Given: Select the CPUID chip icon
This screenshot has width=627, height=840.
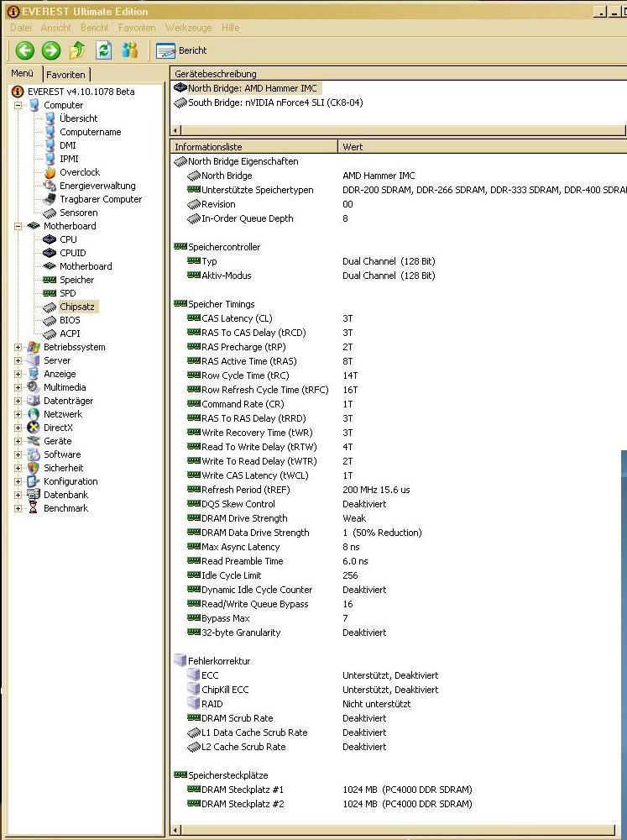Looking at the screenshot, I should click(50, 253).
